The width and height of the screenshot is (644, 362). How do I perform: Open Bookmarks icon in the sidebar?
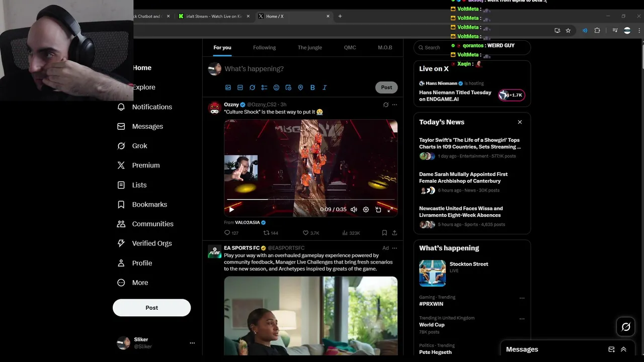(121, 204)
